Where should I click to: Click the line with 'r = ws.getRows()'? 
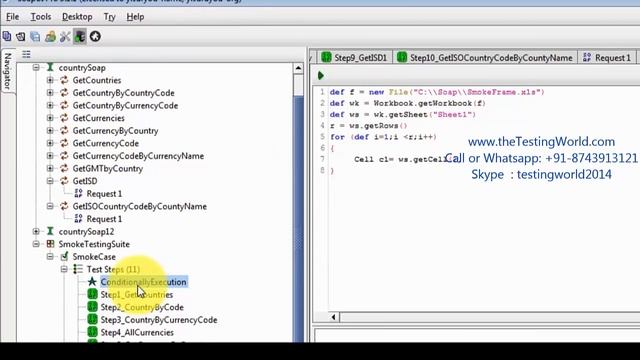(369, 126)
